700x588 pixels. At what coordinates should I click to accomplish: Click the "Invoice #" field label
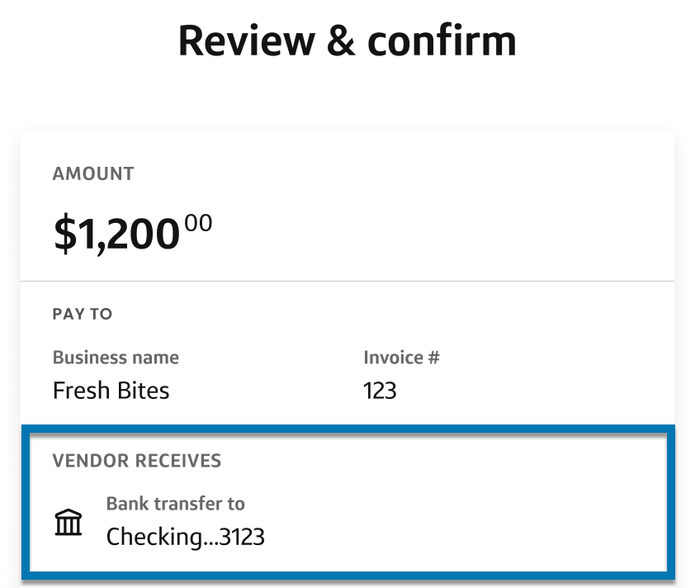coord(401,358)
